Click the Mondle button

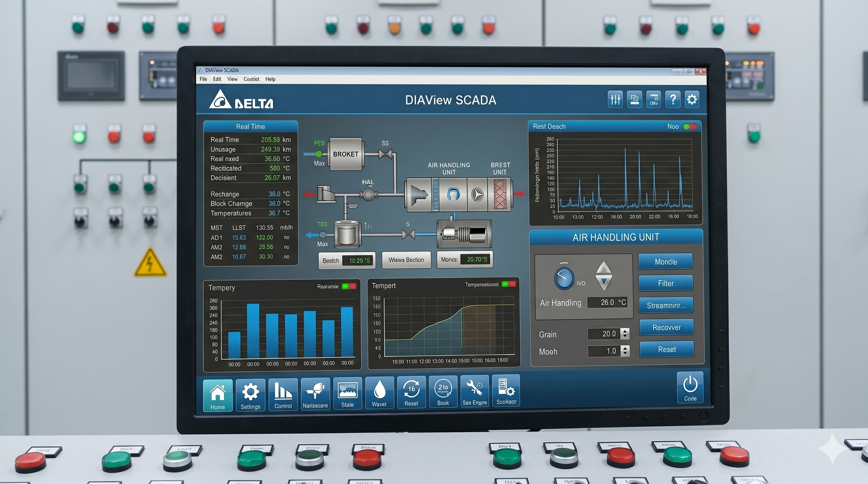coord(666,262)
